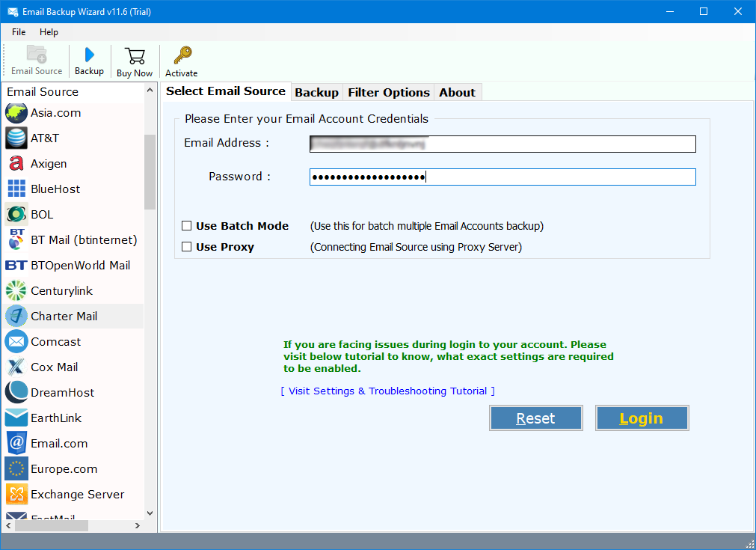Screen dimensions: 756x550
Task: Click the Backup play icon in toolbar
Action: point(89,55)
